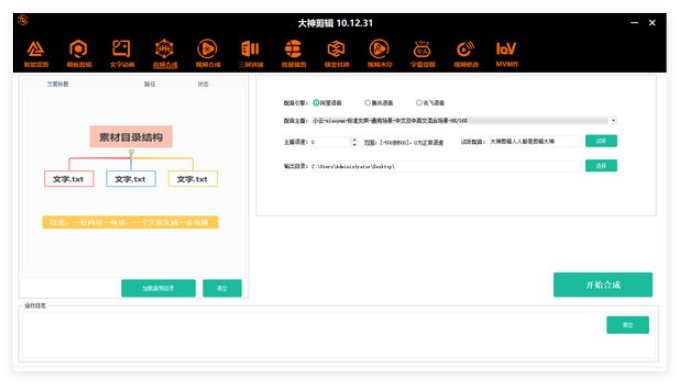Screen dimensions: 680x384
Task: Open the 视频合成 play-circle icon tool
Action: (208, 53)
